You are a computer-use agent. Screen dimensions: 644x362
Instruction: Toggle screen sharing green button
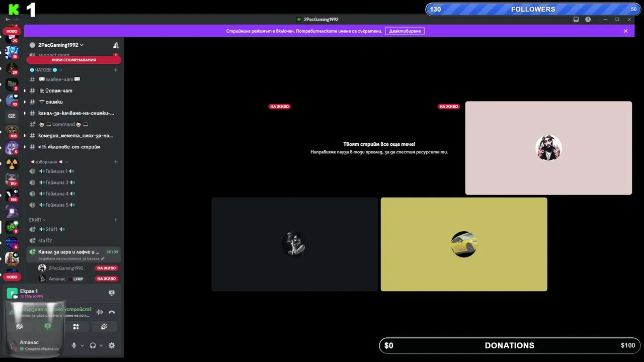coord(48,326)
